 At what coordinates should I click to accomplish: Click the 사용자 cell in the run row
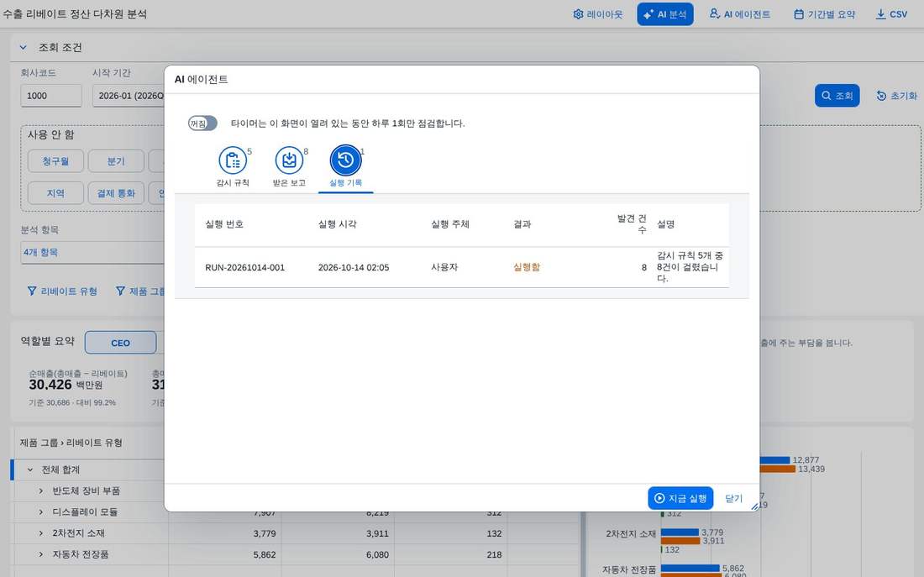[444, 267]
